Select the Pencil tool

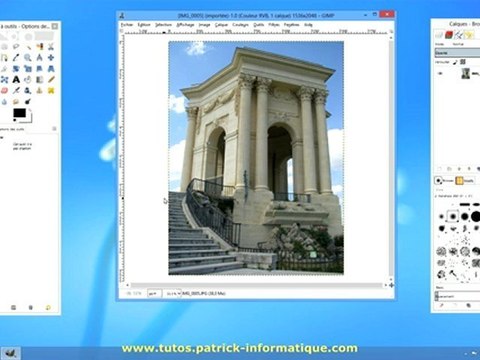click(51, 80)
